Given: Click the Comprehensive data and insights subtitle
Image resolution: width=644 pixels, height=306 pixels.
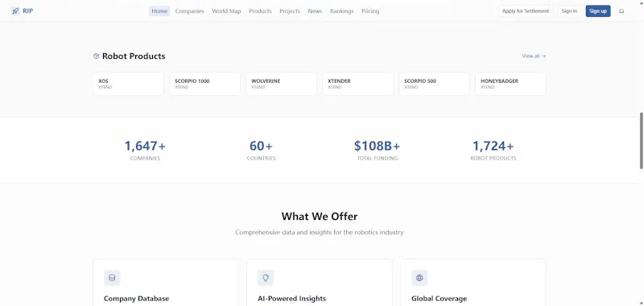Looking at the screenshot, I should coord(320,233).
